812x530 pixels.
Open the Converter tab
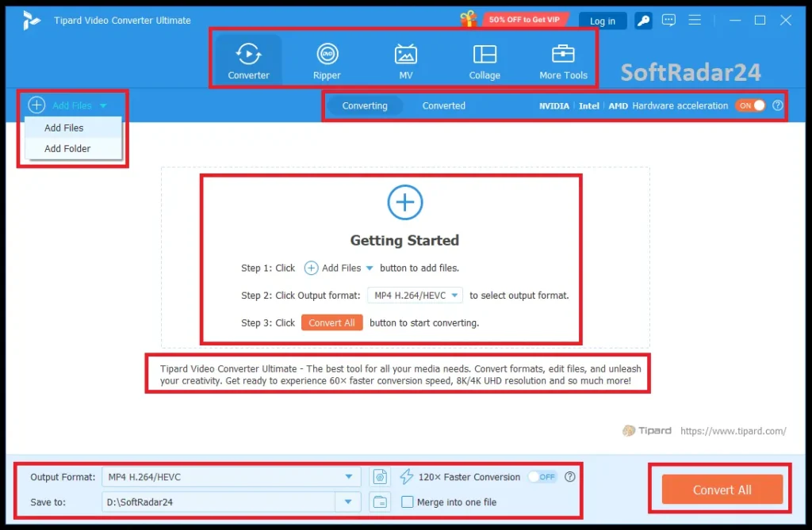click(248, 60)
